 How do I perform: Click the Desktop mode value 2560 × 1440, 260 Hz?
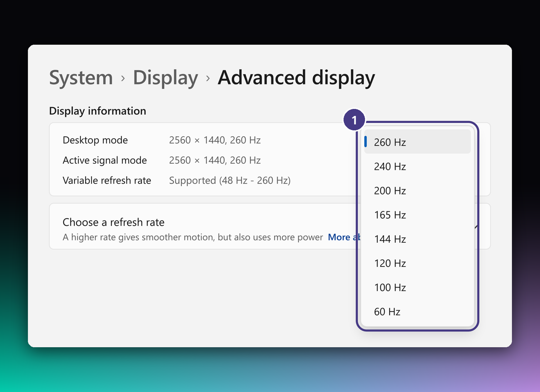(x=215, y=140)
